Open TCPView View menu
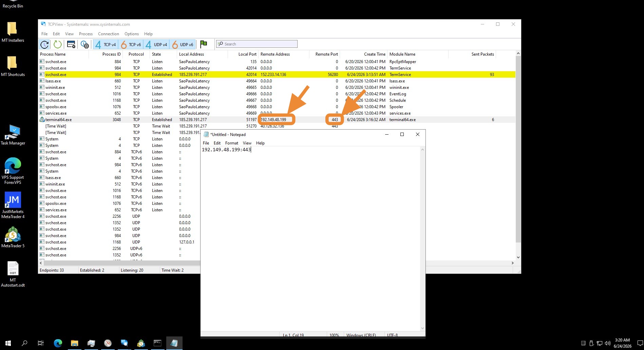 [69, 34]
